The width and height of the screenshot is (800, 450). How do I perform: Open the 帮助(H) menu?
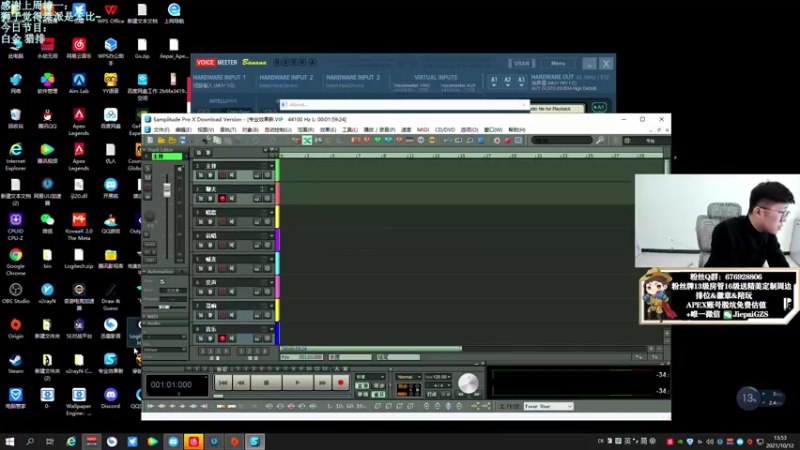pyautogui.click(x=517, y=130)
